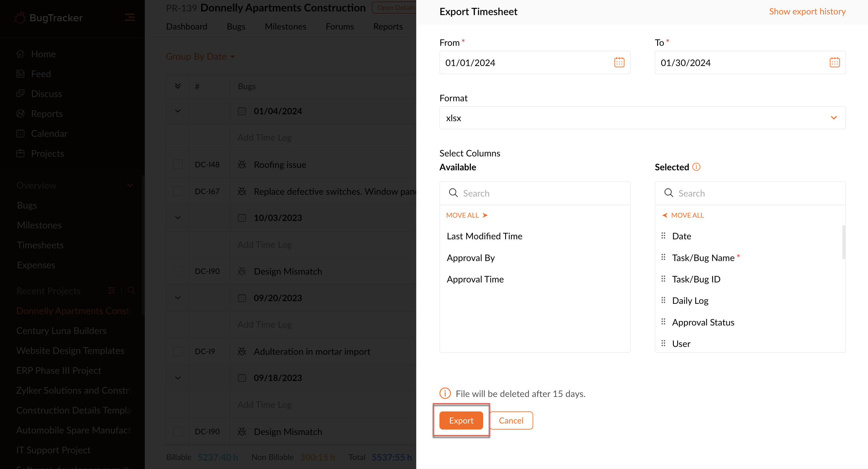Image resolution: width=868 pixels, height=469 pixels.
Task: Collapse the Overview sidebar section
Action: click(x=130, y=185)
